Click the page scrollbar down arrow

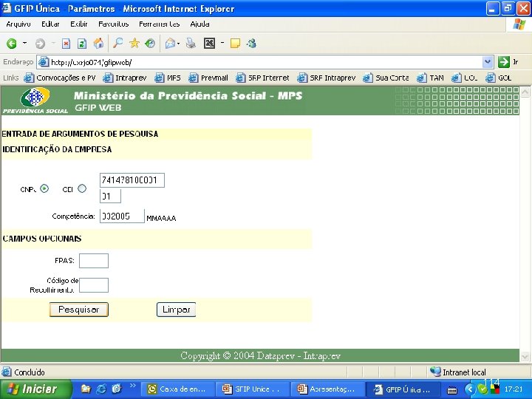525,357
